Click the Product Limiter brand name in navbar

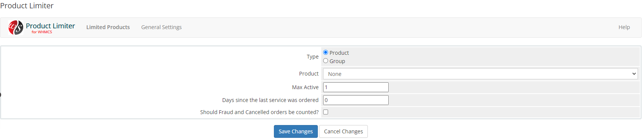[50, 26]
